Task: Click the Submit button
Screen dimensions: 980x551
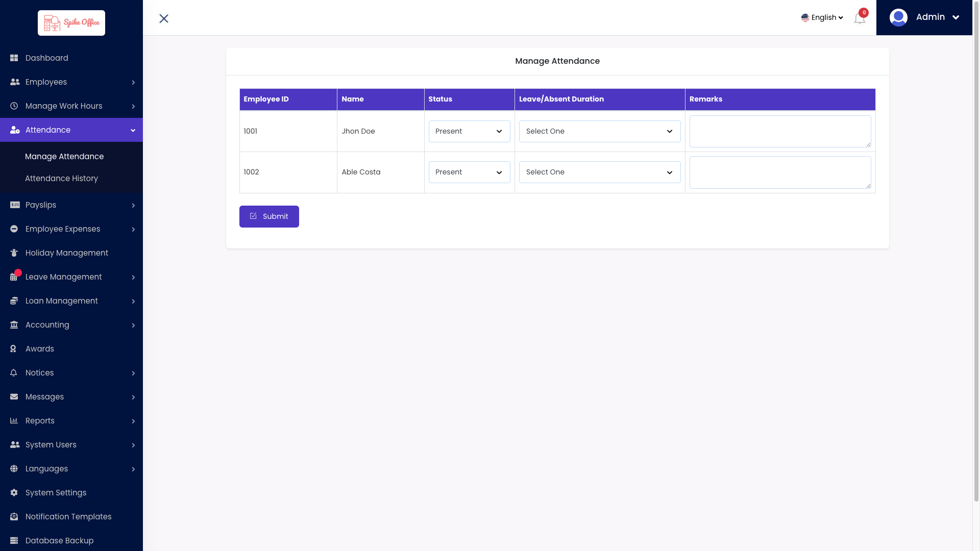Action: pos(269,216)
